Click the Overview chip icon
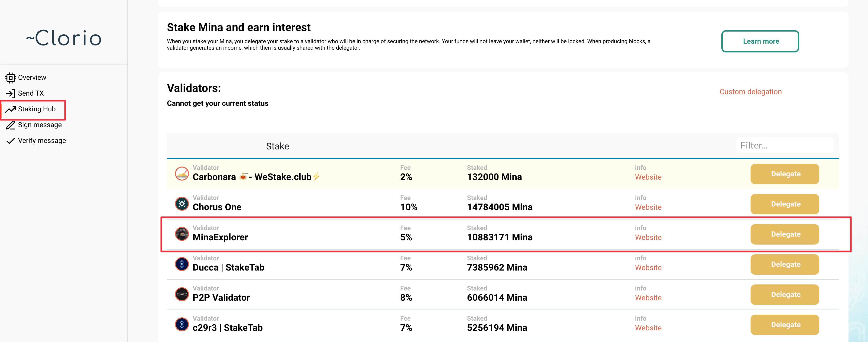The height and width of the screenshot is (342, 868). tap(10, 78)
